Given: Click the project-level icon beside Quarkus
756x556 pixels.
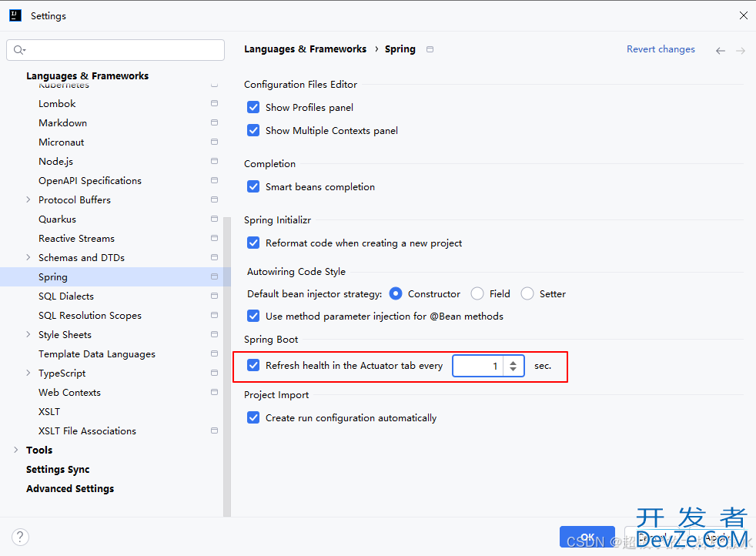Looking at the screenshot, I should pyautogui.click(x=214, y=219).
